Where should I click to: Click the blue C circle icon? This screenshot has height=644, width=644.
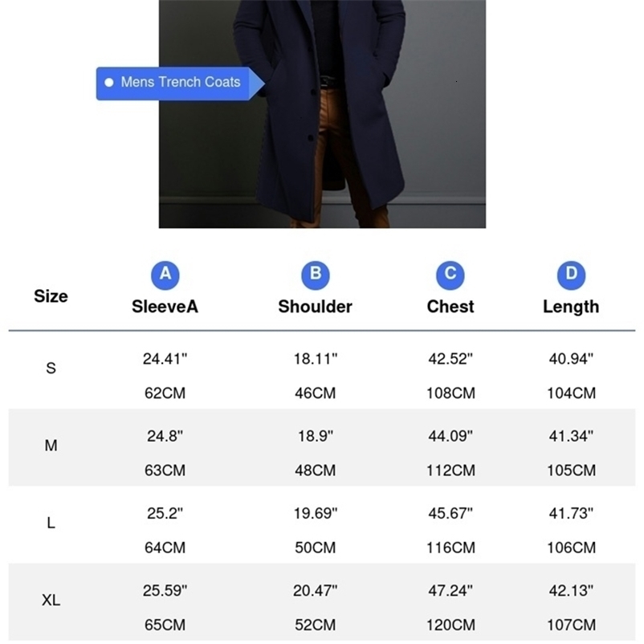(x=450, y=275)
